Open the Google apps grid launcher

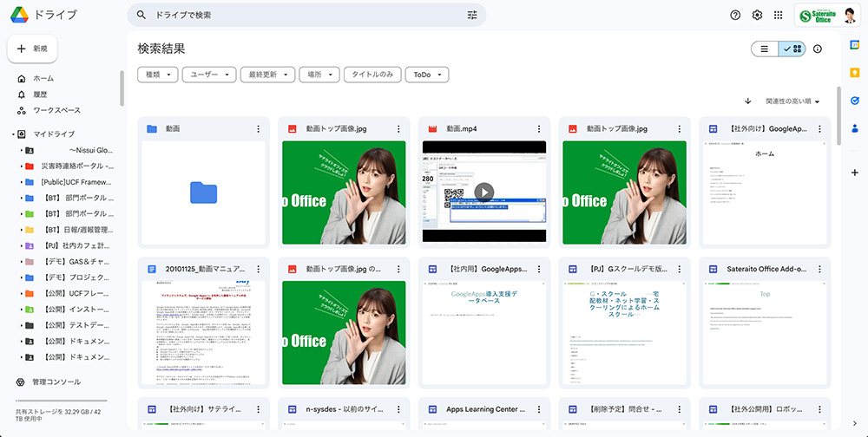pos(778,15)
